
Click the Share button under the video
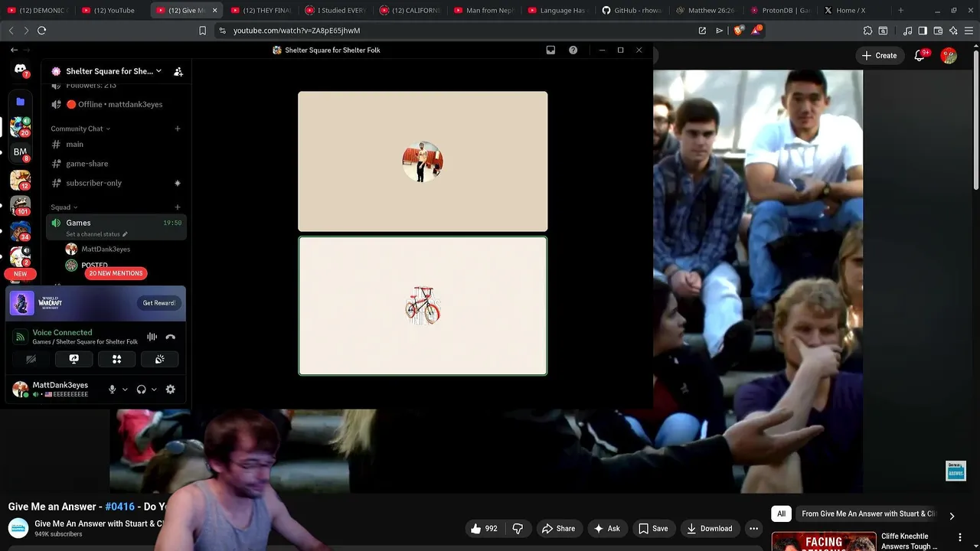(558, 528)
